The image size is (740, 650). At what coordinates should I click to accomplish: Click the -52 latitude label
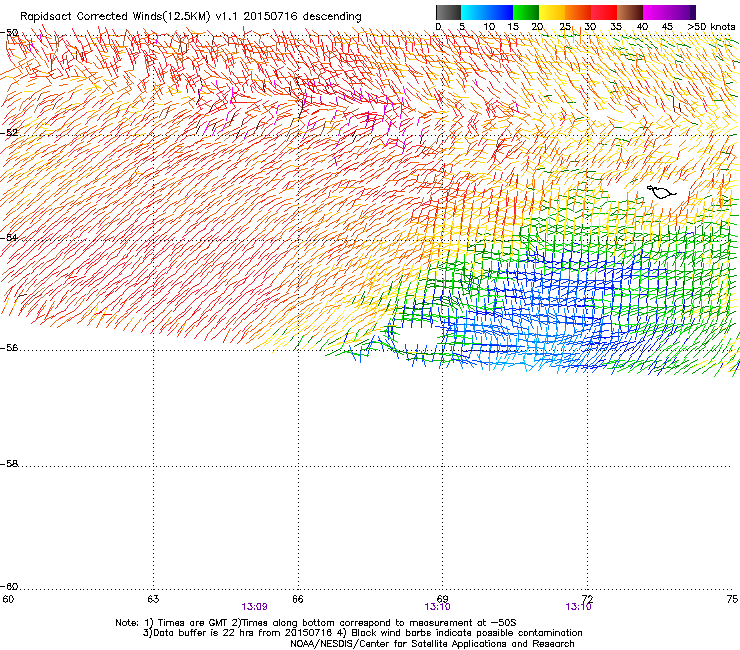9,133
